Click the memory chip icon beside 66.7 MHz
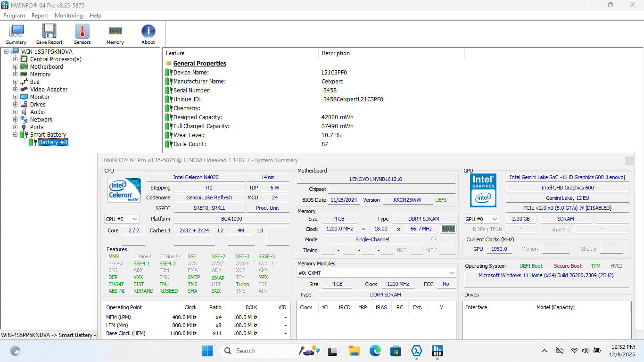The image size is (644, 362). pos(448,229)
